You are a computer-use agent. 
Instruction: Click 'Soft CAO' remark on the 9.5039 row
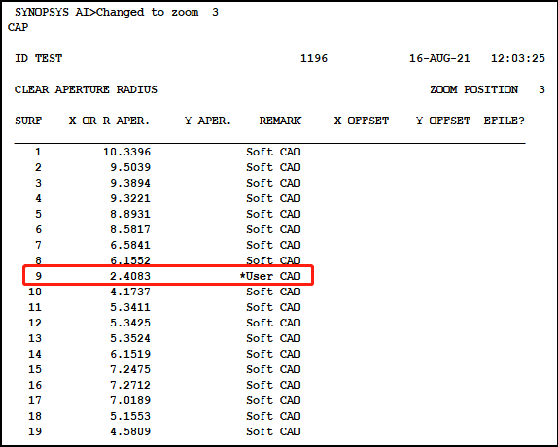pos(273,167)
